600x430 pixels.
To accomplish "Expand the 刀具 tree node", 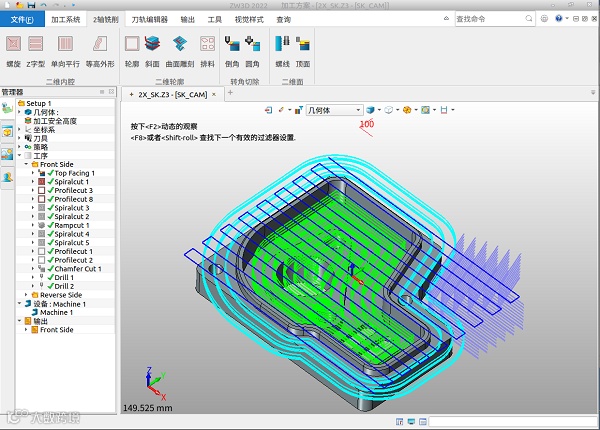I will tap(20, 138).
